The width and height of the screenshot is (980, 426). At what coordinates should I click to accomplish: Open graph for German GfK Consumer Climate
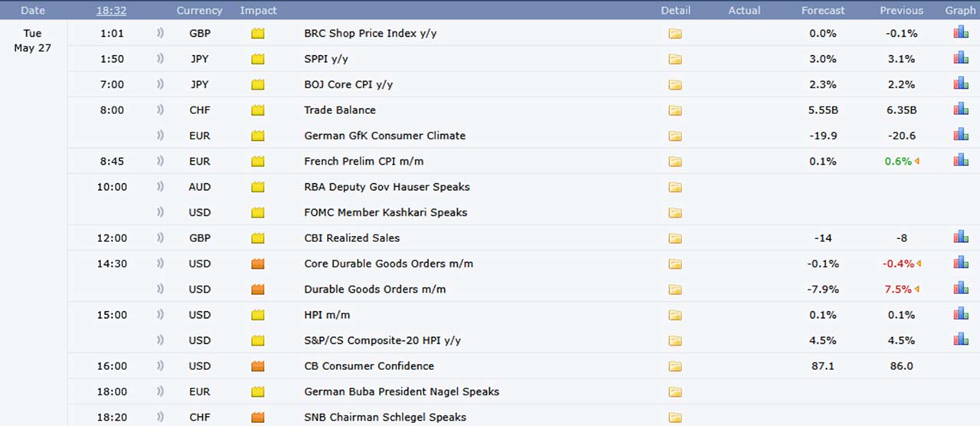click(960, 135)
